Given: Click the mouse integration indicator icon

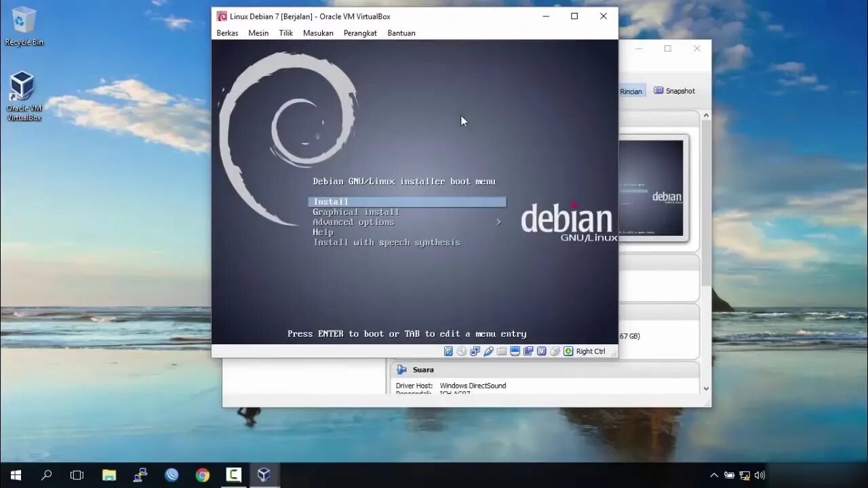Looking at the screenshot, I should point(555,351).
